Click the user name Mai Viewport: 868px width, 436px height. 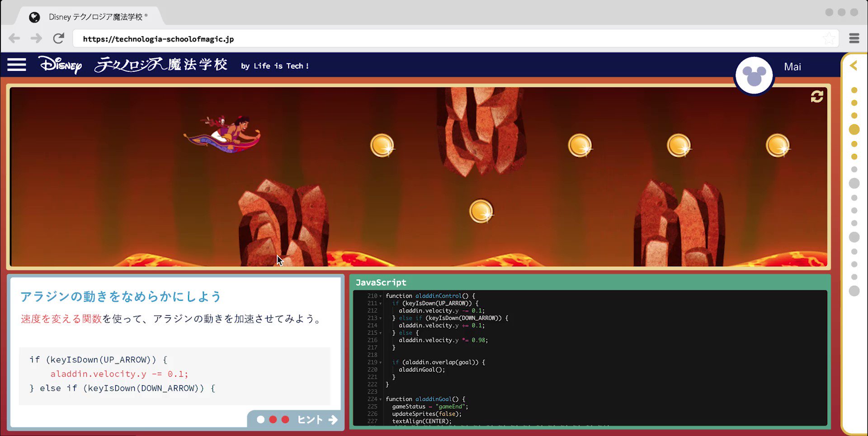793,66
